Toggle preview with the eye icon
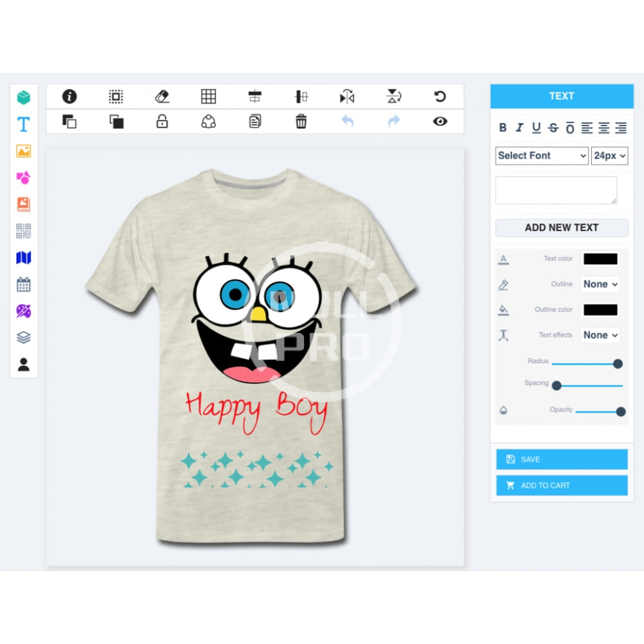Screen dimensions: 644x644 tap(440, 121)
